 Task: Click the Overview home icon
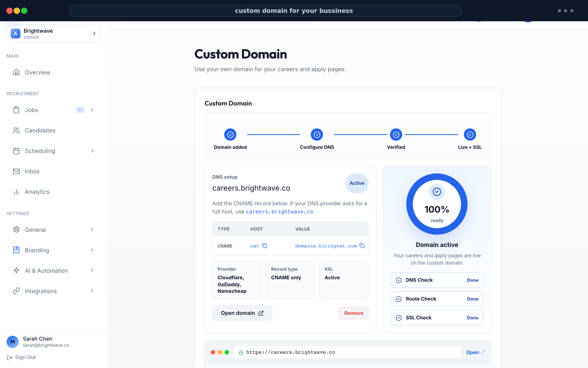point(16,72)
